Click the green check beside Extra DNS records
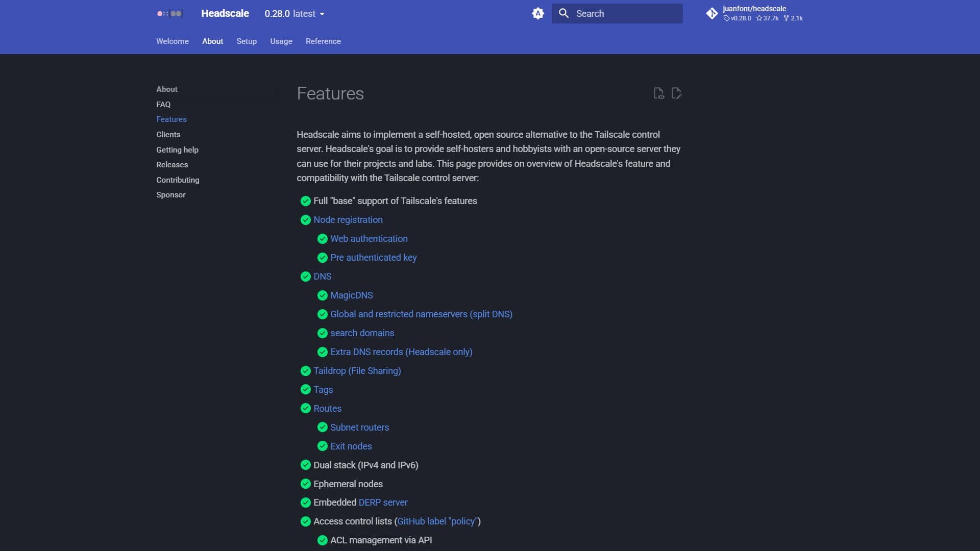Viewport: 980px width, 551px height. pyautogui.click(x=323, y=352)
